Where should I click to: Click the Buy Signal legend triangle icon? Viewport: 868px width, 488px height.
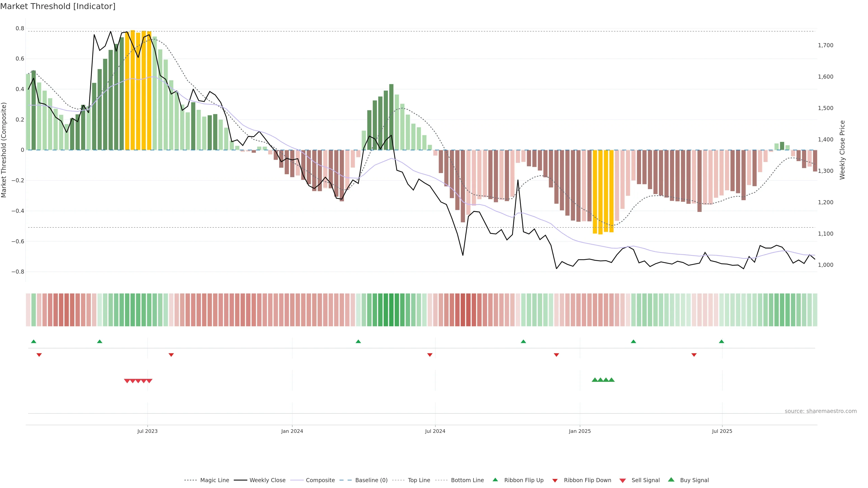[x=671, y=480]
